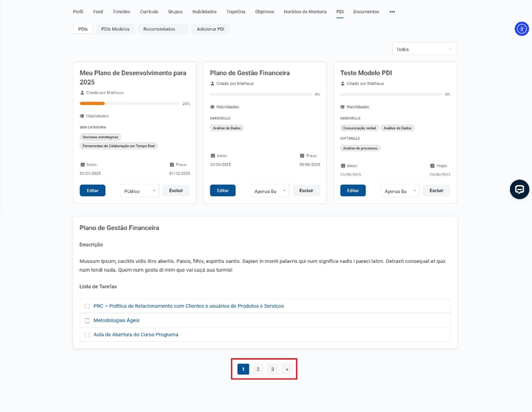
Task: Check the Metodologias Ágeis task checkbox
Action: [x=87, y=321]
